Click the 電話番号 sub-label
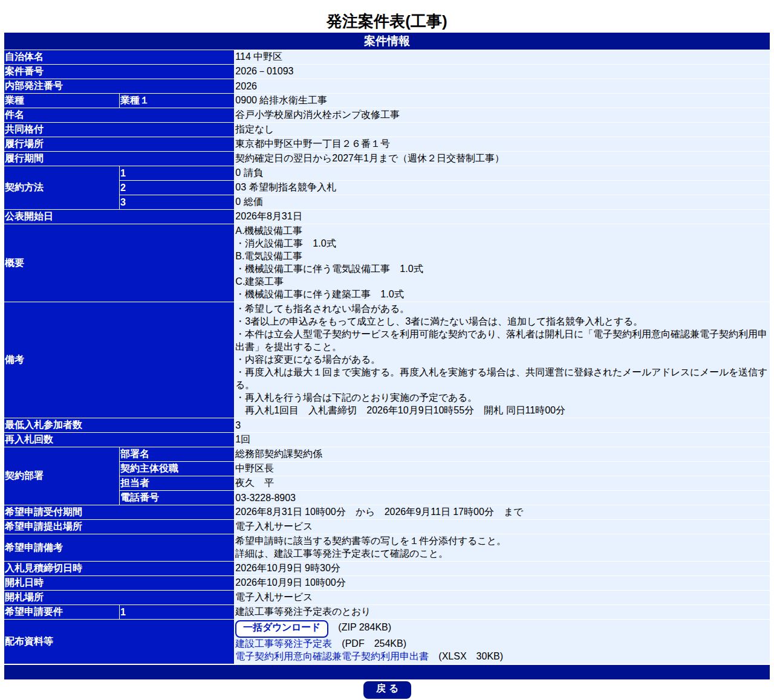The width and height of the screenshot is (774, 700). 140,497
